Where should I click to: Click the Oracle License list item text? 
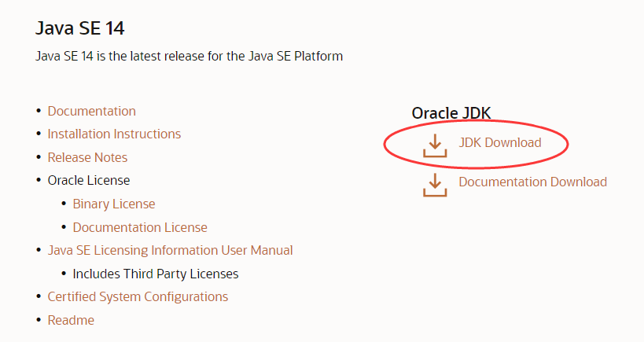point(89,181)
